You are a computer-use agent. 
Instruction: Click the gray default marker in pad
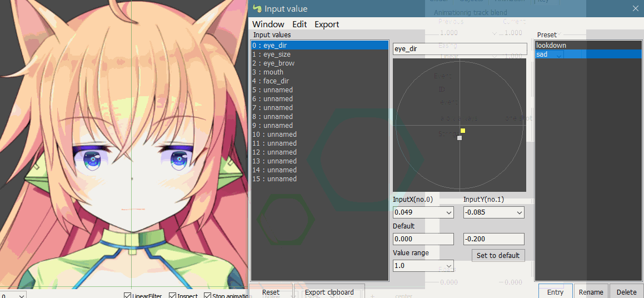click(460, 138)
